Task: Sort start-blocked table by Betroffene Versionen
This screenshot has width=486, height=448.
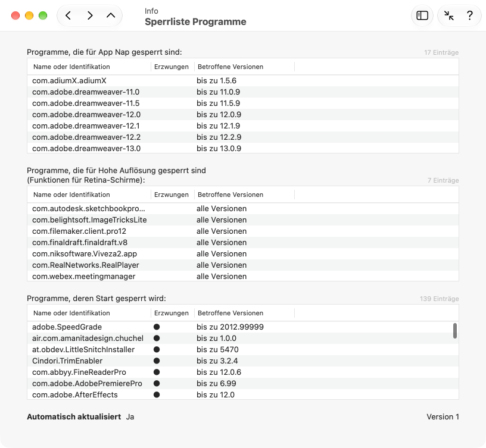Action: coord(244,313)
